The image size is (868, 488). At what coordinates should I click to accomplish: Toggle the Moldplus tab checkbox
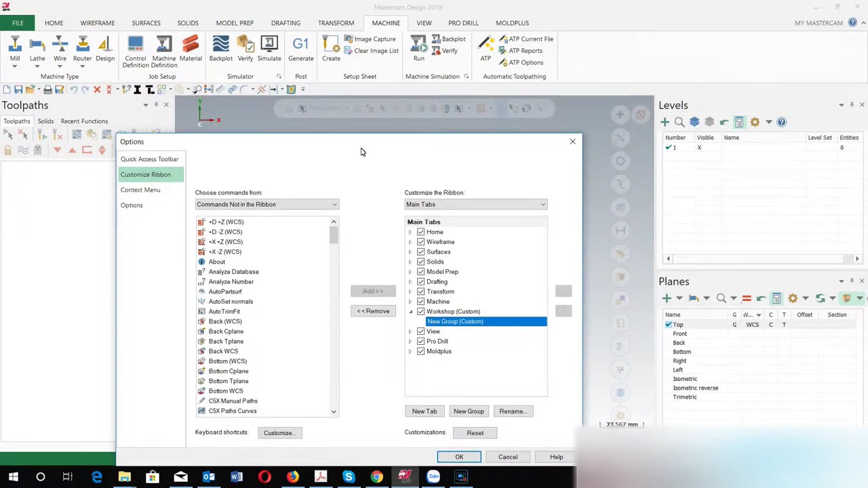420,351
